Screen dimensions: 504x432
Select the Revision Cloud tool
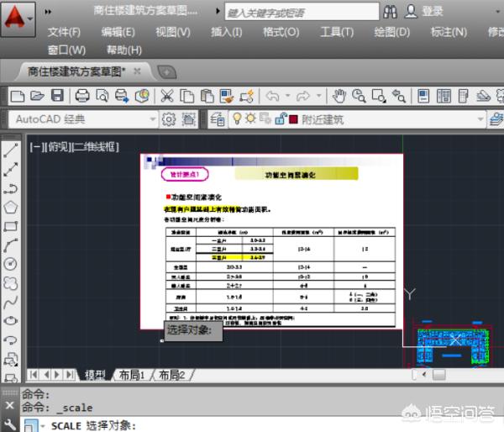tap(11, 283)
